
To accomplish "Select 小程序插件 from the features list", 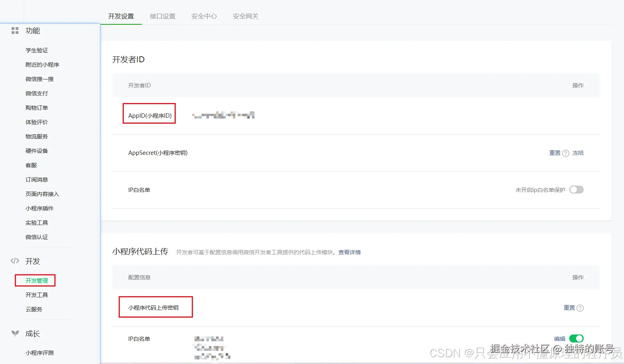I will pyautogui.click(x=40, y=208).
